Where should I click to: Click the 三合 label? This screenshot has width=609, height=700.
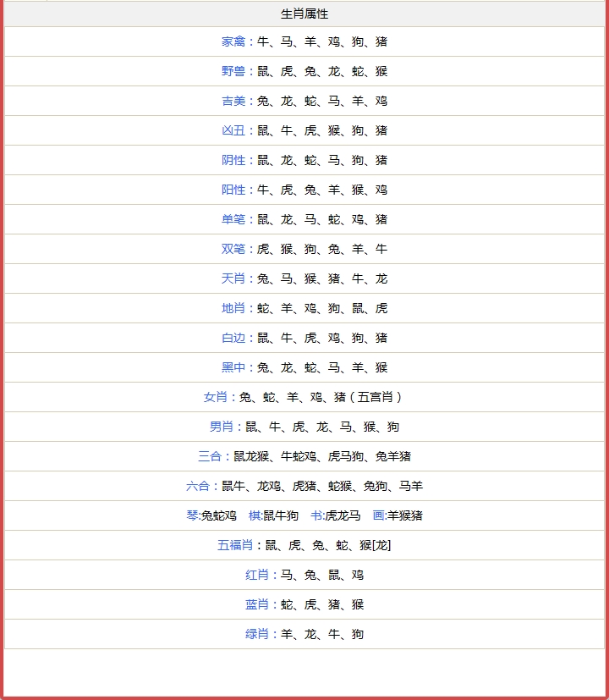coord(210,456)
